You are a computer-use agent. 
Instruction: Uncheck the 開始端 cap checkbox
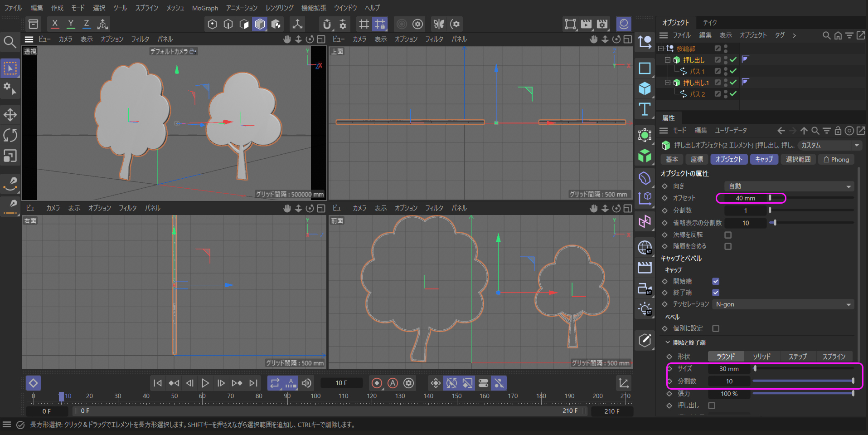point(716,281)
